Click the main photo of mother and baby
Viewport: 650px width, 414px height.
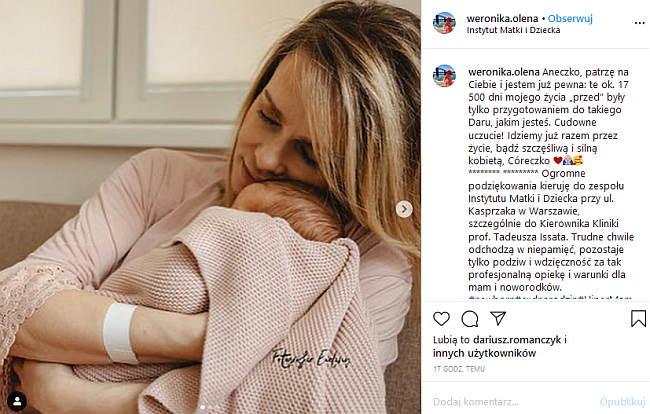pyautogui.click(x=210, y=207)
